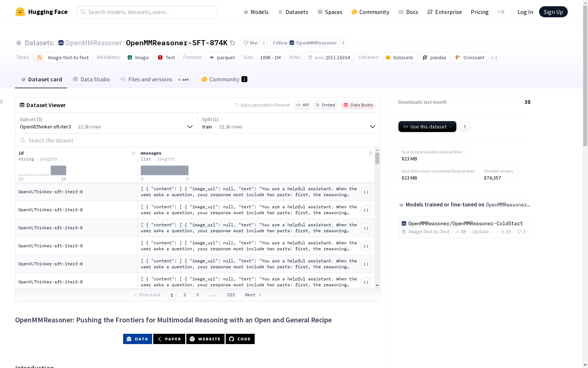Switch to the Data Studio tab
Image resolution: width=588 pixels, height=368 pixels.
pyautogui.click(x=91, y=79)
